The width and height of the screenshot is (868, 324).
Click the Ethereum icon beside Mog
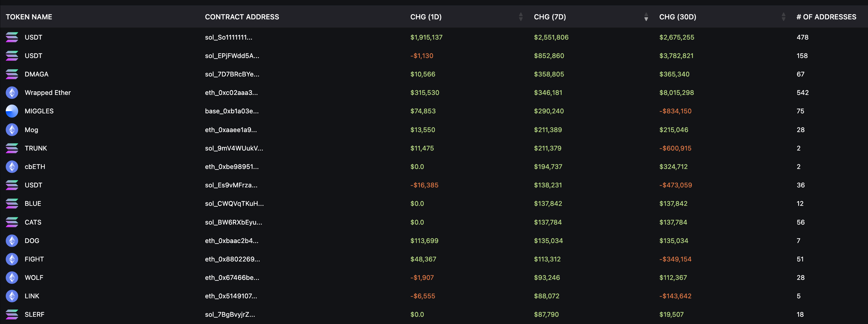click(12, 130)
